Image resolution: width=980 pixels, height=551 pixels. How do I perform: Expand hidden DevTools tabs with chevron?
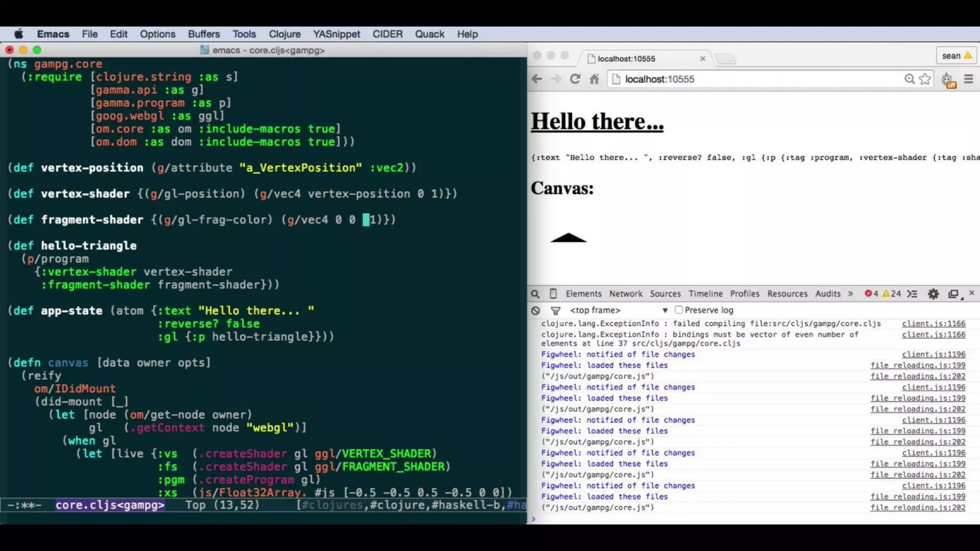point(850,294)
